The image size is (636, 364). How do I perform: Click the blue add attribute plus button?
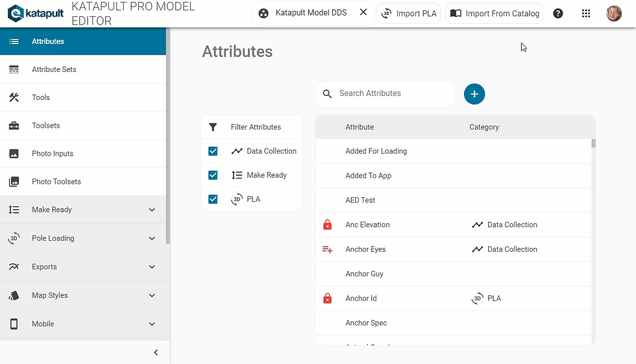[x=474, y=94]
